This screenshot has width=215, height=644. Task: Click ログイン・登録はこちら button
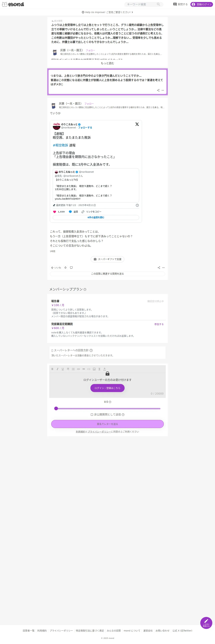(107, 388)
